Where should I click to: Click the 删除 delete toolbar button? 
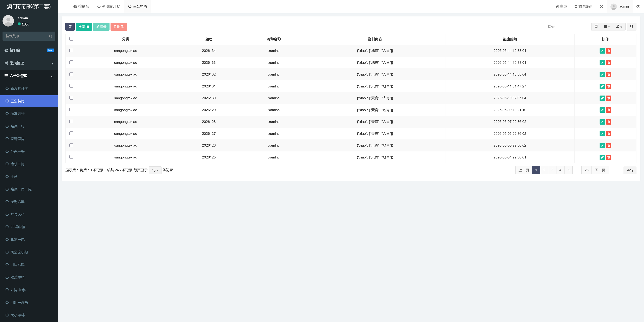click(x=119, y=27)
